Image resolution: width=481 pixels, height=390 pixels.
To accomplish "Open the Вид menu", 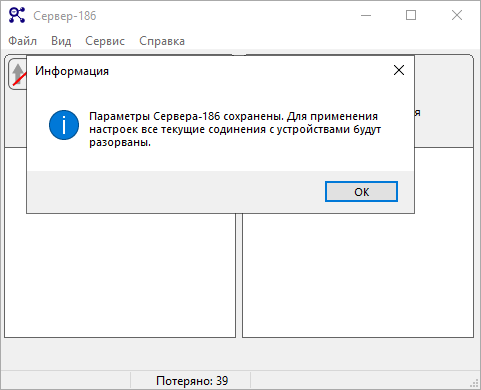I will (x=61, y=41).
